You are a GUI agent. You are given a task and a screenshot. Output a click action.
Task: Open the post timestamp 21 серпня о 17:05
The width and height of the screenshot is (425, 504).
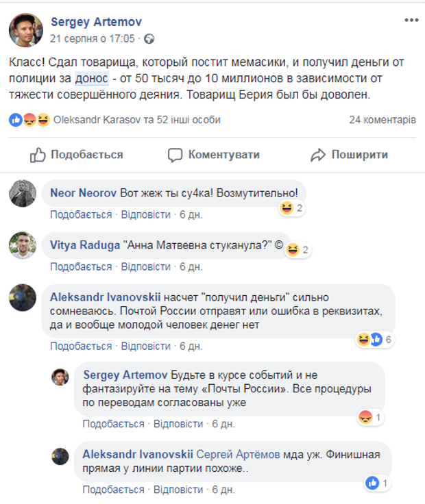94,38
